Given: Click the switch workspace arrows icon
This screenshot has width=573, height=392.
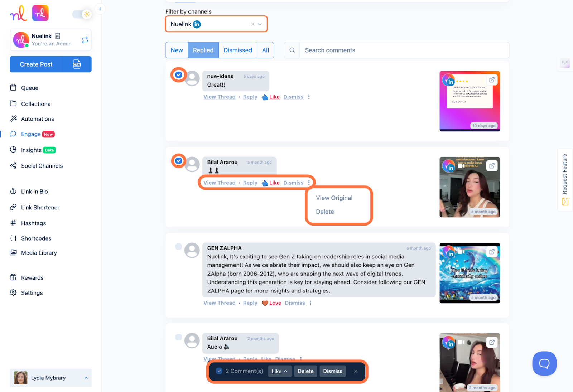Looking at the screenshot, I should click(x=85, y=40).
